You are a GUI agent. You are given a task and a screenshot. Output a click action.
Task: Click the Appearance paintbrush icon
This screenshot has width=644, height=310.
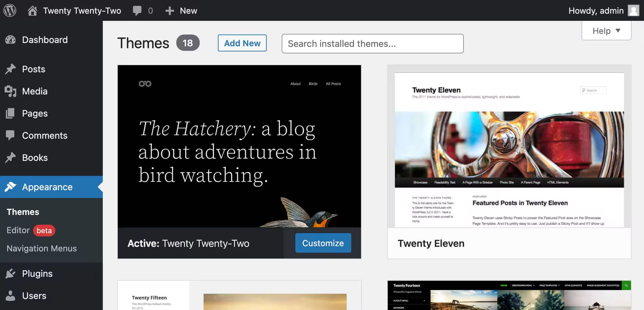tap(10, 187)
